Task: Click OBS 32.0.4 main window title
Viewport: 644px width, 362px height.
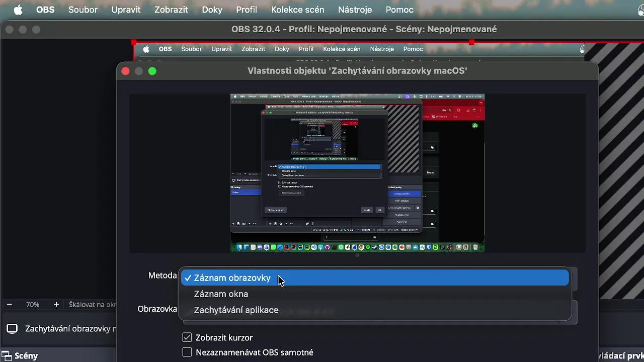Action: tap(364, 29)
